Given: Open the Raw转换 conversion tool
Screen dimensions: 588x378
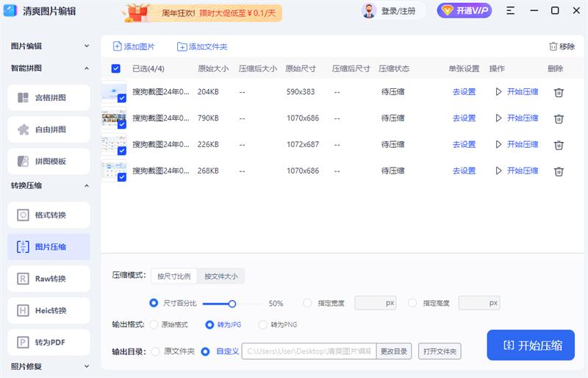Looking at the screenshot, I should pyautogui.click(x=49, y=279).
